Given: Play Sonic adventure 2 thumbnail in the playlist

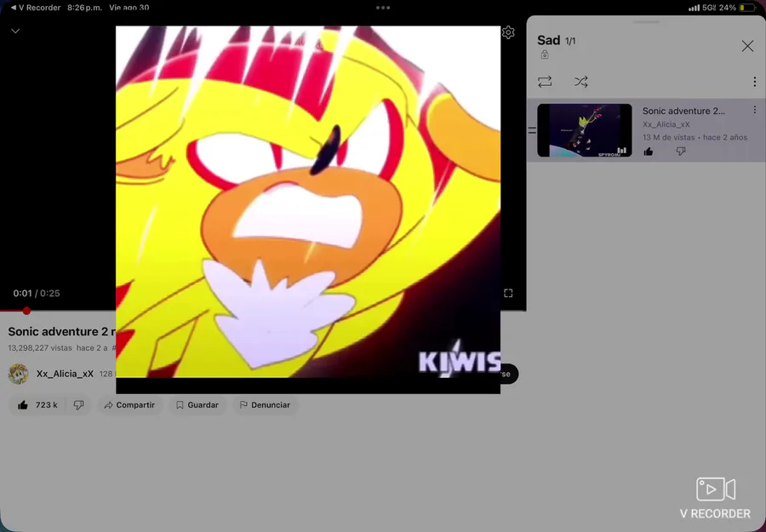Looking at the screenshot, I should point(584,130).
